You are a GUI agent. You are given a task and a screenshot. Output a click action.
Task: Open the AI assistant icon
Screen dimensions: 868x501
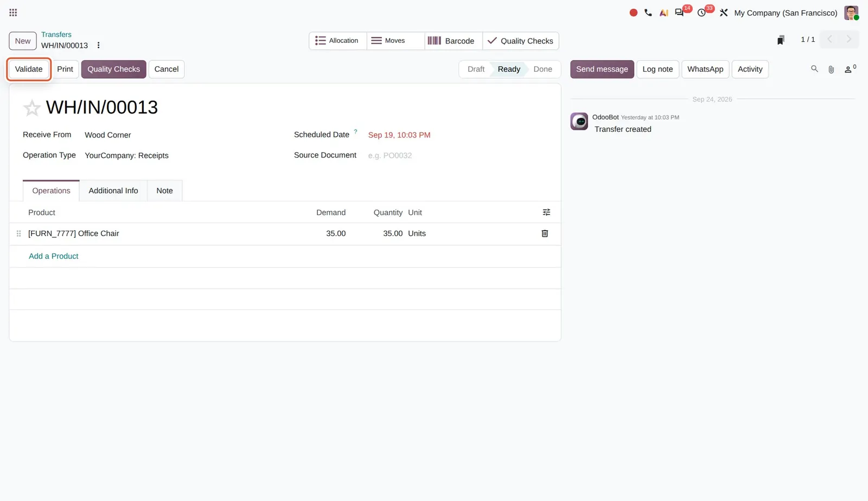(x=663, y=12)
